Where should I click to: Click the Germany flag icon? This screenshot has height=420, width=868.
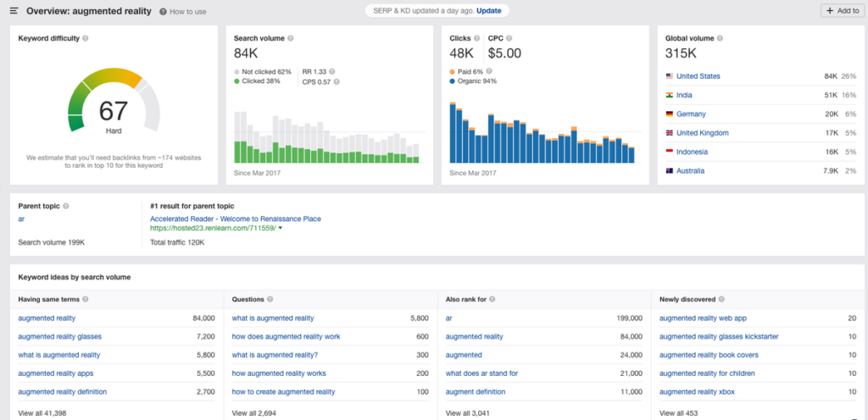click(x=670, y=113)
